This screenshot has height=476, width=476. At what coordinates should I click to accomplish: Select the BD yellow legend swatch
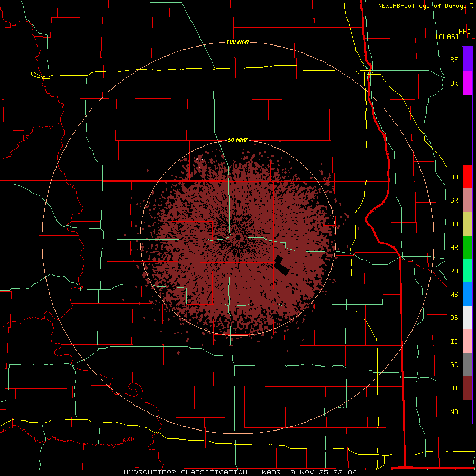(x=467, y=224)
